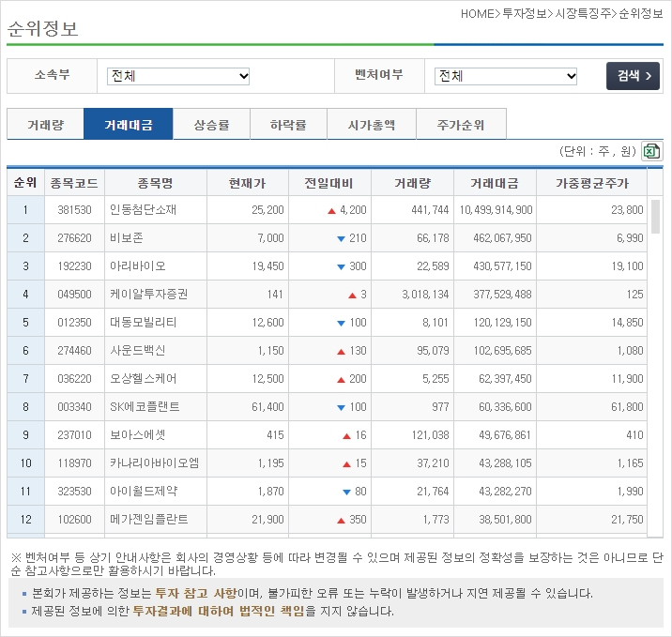Image resolution: width=672 pixels, height=637 pixels.
Task: Click stock code 192230
Action: tap(74, 266)
